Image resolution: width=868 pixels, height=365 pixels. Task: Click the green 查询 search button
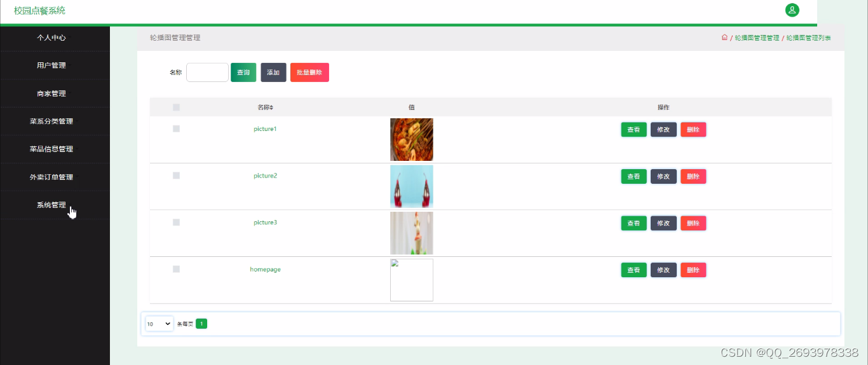(x=243, y=72)
